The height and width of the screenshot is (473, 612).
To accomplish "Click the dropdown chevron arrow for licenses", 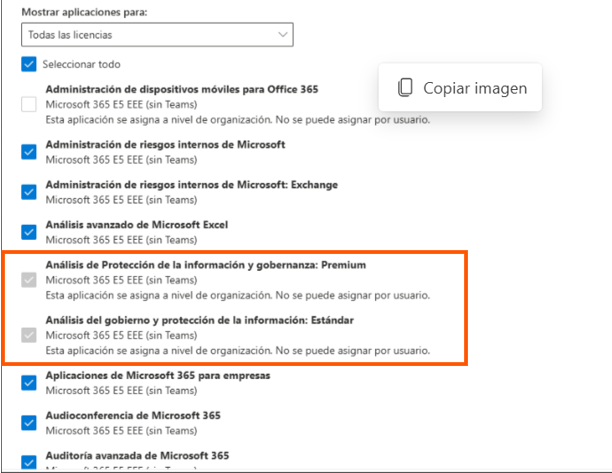I will point(283,35).
